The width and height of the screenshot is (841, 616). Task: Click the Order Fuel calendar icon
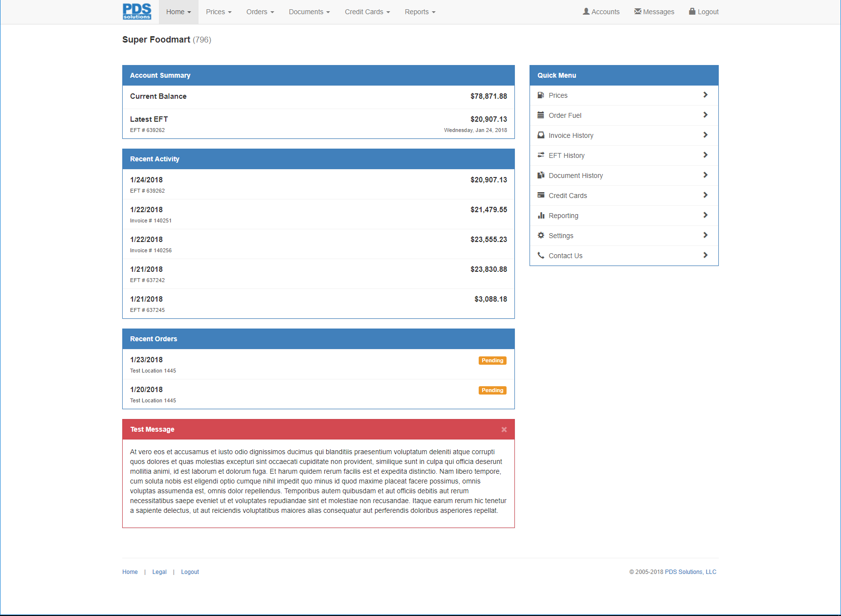541,115
